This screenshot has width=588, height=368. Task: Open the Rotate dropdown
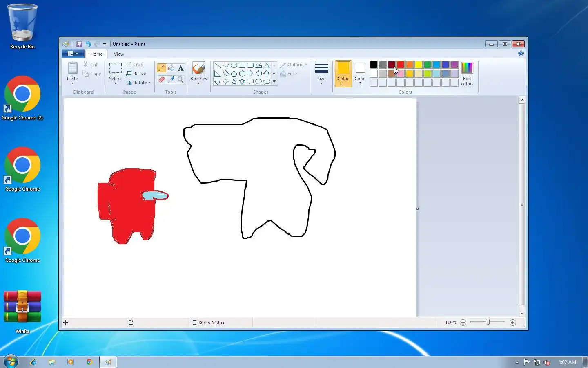point(138,83)
